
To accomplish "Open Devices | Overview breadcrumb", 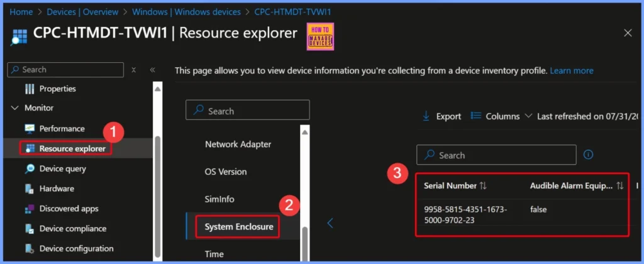I will point(82,12).
